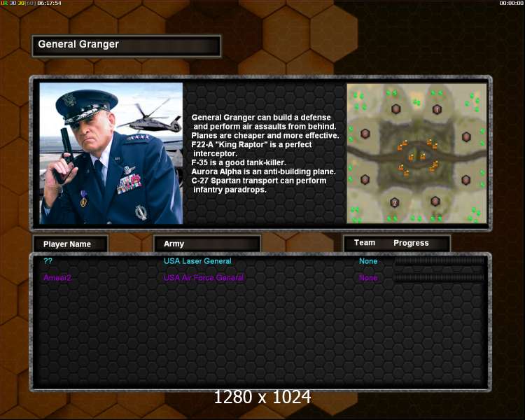Click the badge on the general's cap
This screenshot has width=525, height=420.
point(69,99)
